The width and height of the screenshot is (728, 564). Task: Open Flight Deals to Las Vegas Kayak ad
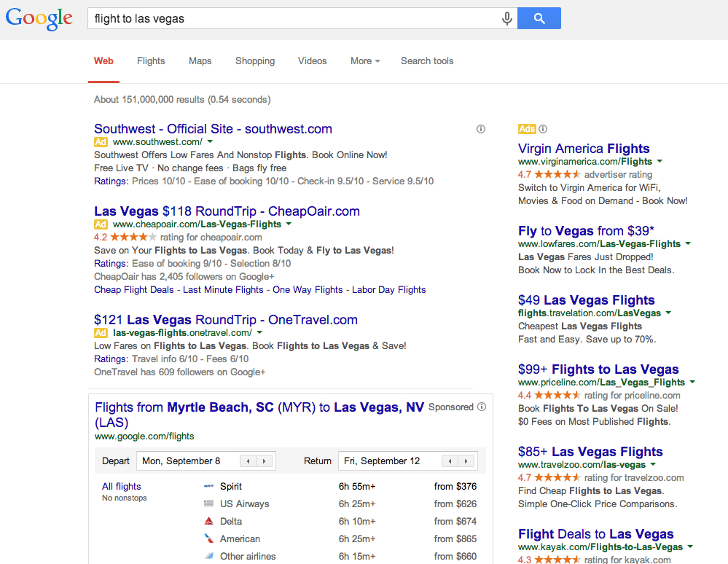tap(595, 534)
